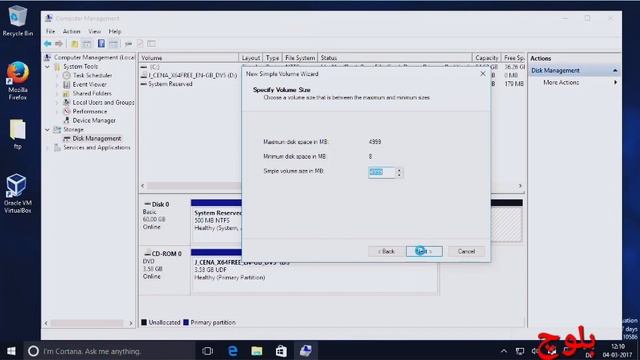Screen dimensions: 640x360
Task: Close the New Simple Volume Wizard dialog
Action: tap(483, 74)
